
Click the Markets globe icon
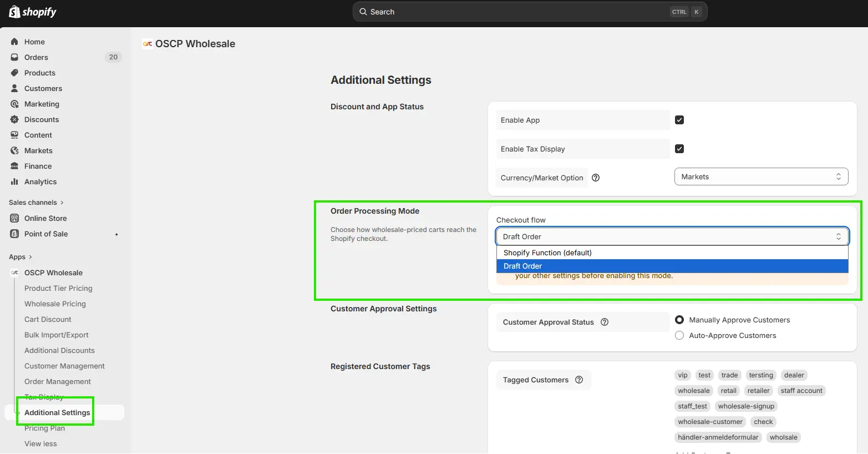(x=14, y=150)
